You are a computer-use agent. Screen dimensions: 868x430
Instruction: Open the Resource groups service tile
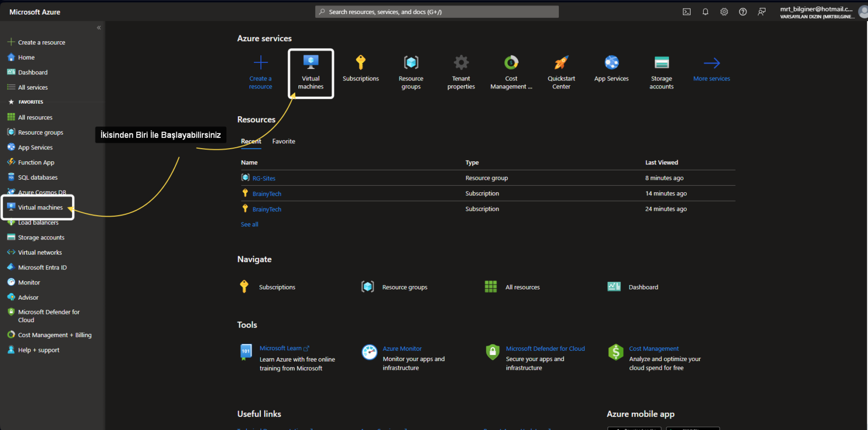[x=411, y=73]
